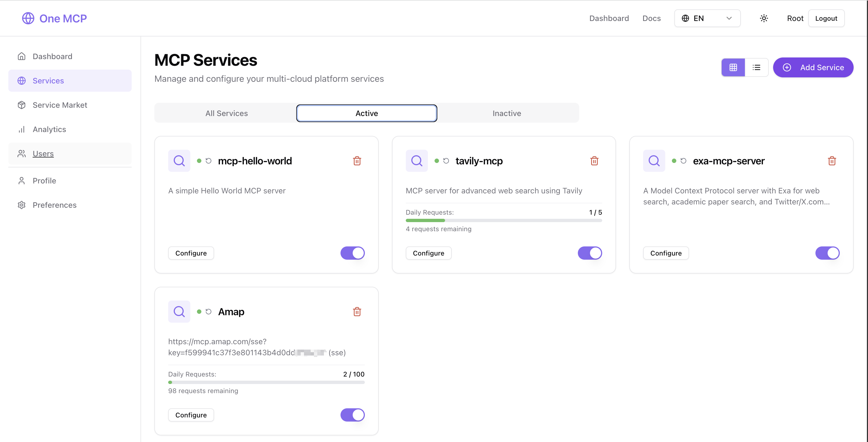Click the tavily-mcp daily requests progress bar
The width and height of the screenshot is (868, 442).
click(503, 220)
